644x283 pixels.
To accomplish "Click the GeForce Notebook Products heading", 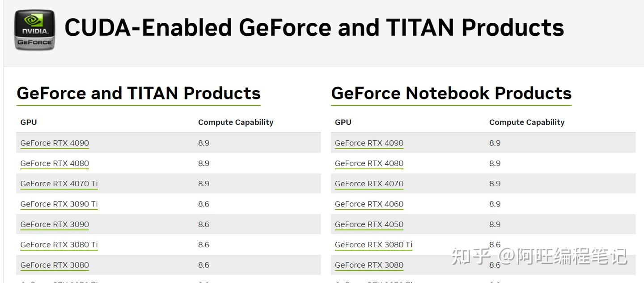I will [x=451, y=93].
